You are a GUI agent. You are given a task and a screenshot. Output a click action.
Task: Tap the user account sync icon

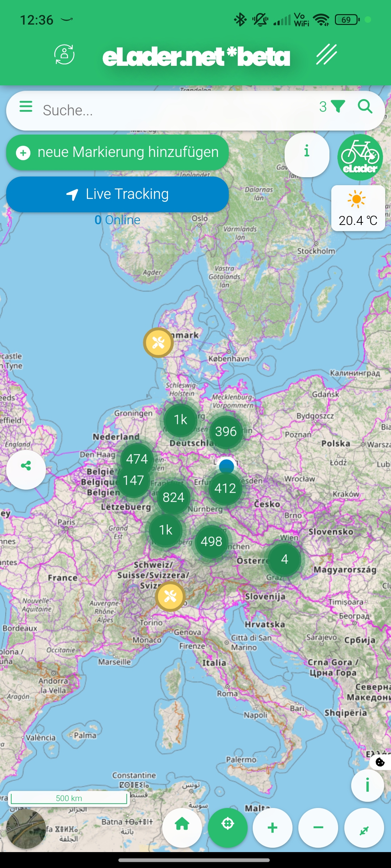click(64, 55)
